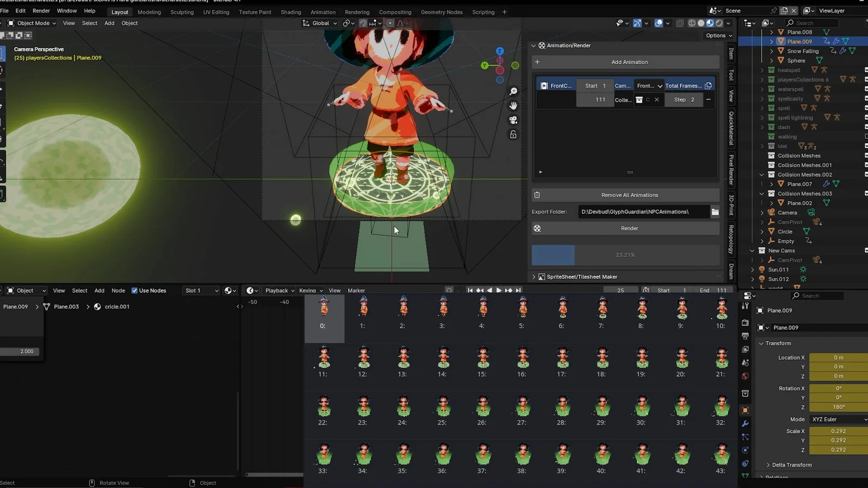
Task: Open the Render menu
Action: pos(41,11)
